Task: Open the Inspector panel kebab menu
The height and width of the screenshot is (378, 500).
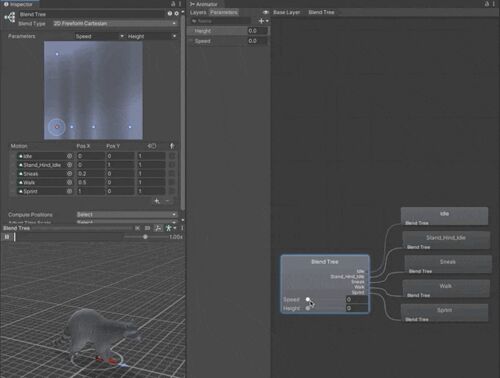Action: (180, 4)
